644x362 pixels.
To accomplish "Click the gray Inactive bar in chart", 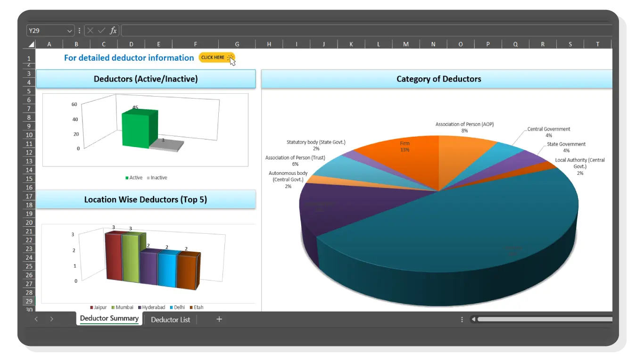I will point(166,146).
